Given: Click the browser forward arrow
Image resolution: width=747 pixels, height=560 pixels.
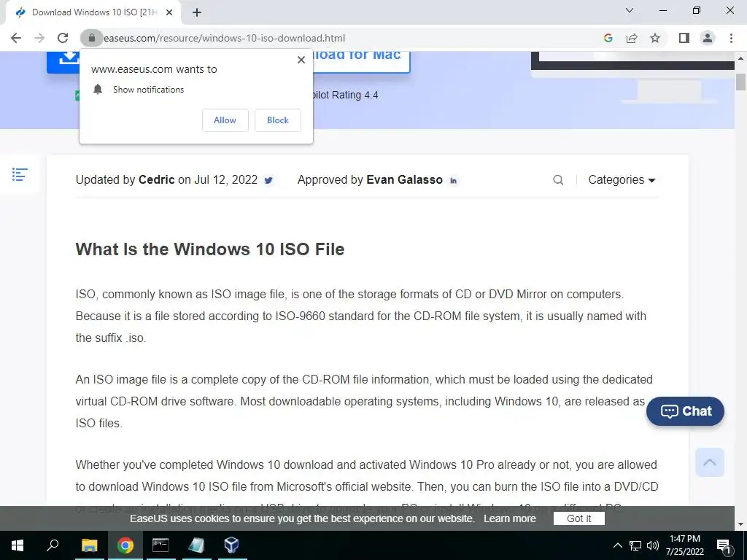Looking at the screenshot, I should pyautogui.click(x=39, y=38).
